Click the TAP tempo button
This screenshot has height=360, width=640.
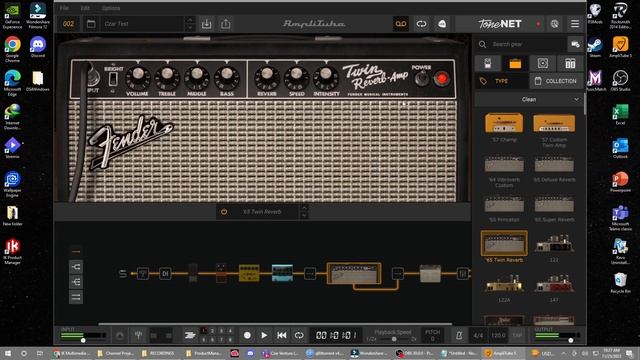(x=517, y=336)
